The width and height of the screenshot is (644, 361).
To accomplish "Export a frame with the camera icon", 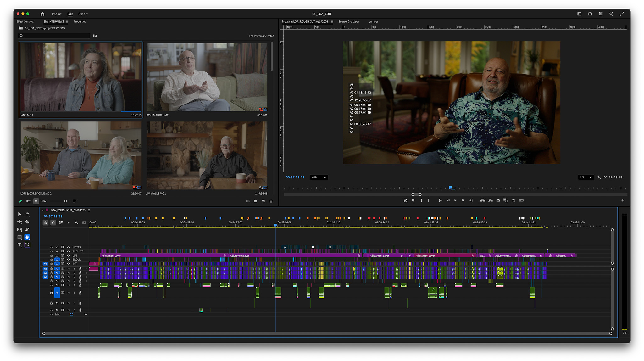I will click(x=498, y=200).
